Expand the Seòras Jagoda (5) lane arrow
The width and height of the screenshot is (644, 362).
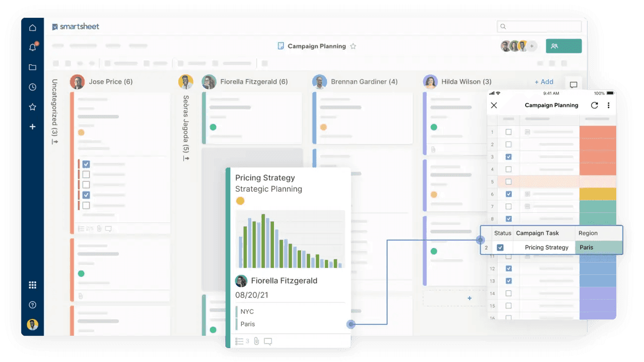[x=186, y=158]
